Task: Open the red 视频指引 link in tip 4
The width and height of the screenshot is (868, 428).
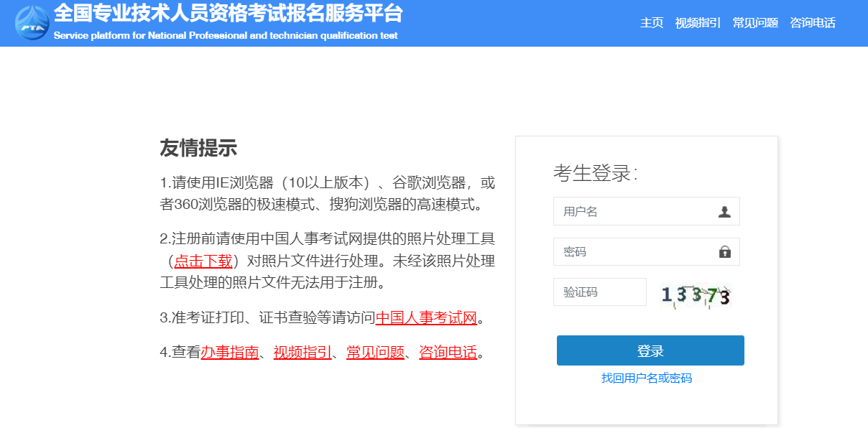Action: tap(303, 353)
